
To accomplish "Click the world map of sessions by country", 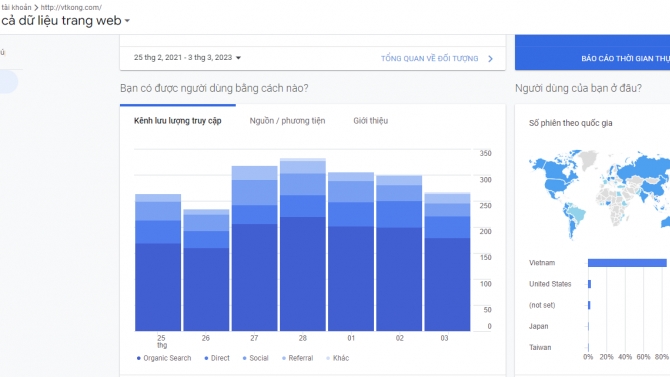I will point(599,194).
